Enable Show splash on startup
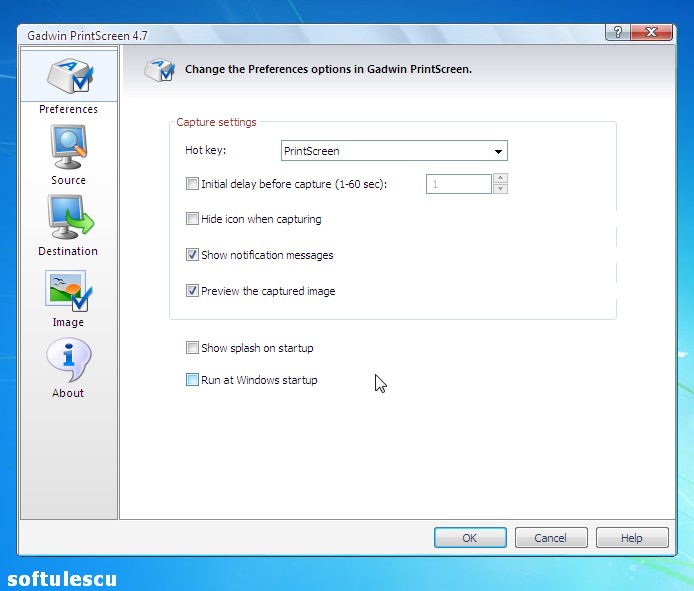This screenshot has height=591, width=694. pyautogui.click(x=192, y=348)
